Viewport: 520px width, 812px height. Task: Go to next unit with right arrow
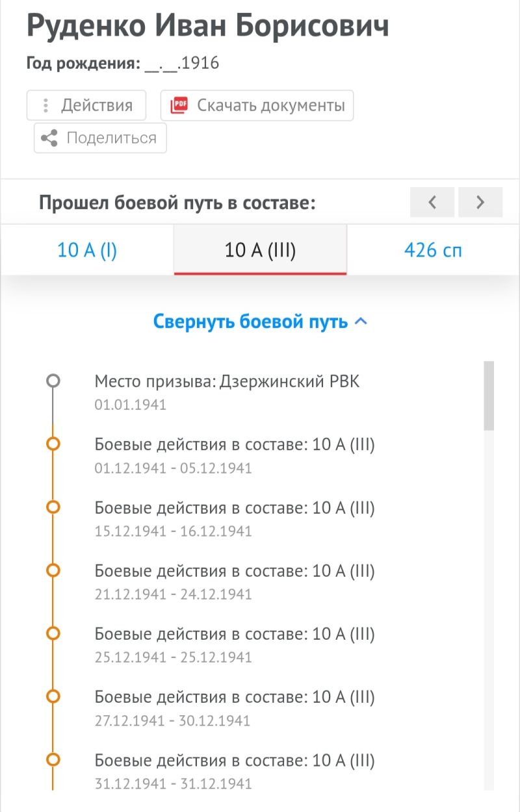point(480,202)
